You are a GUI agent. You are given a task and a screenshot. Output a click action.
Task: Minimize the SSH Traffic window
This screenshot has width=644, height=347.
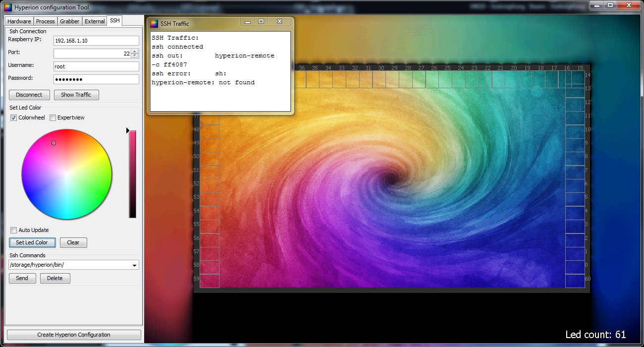[247, 22]
